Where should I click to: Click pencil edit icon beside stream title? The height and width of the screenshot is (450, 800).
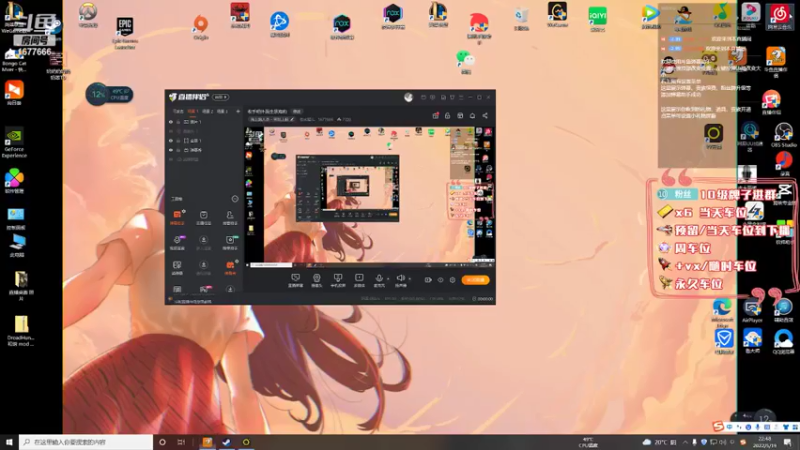point(292,119)
